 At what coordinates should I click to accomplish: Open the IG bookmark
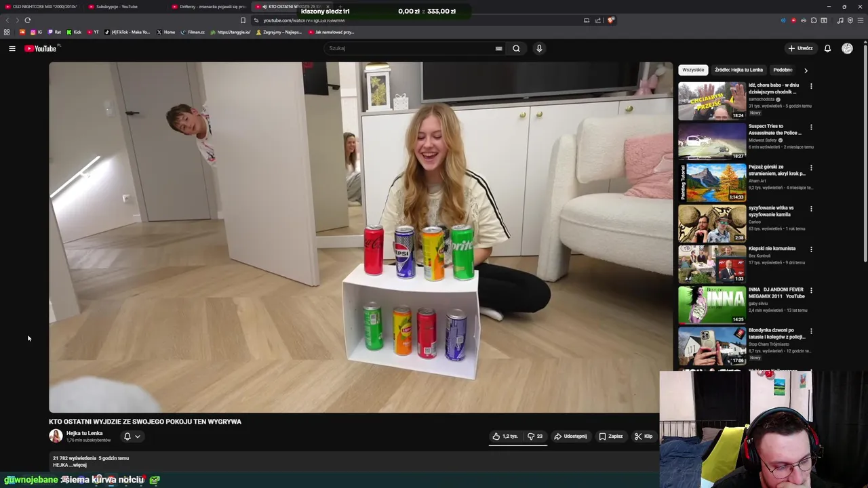37,32
